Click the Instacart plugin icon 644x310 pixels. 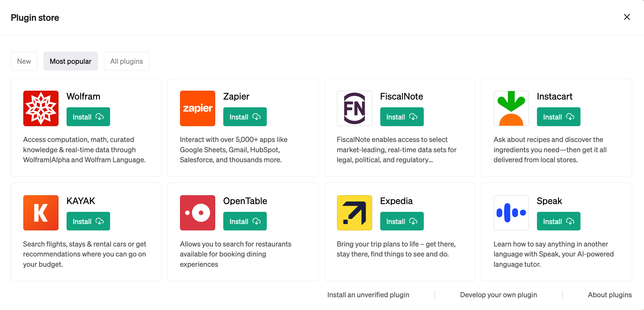tap(511, 108)
